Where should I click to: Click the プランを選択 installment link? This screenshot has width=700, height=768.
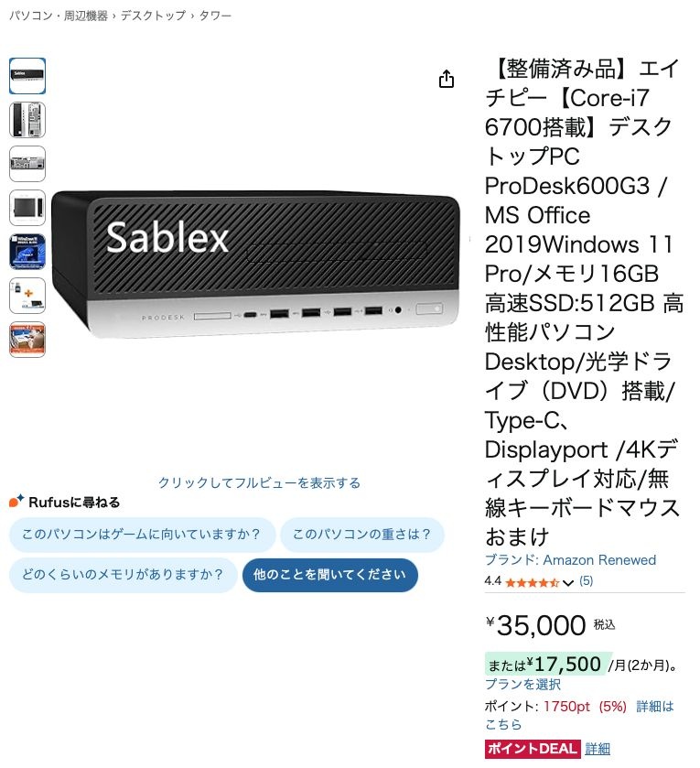[x=522, y=685]
